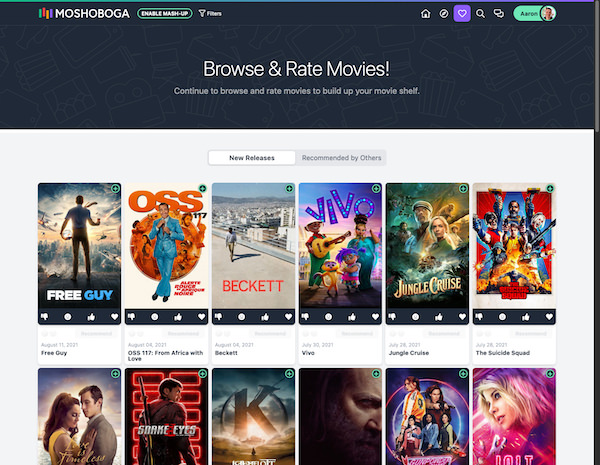
Task: Add Vivo with green plus icon
Action: click(376, 188)
